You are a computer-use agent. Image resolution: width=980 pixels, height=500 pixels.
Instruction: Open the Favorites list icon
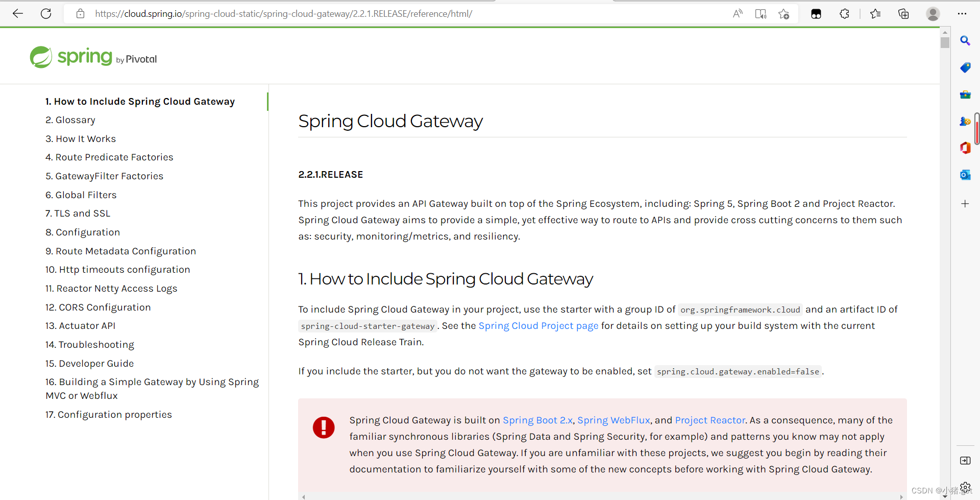click(x=875, y=14)
